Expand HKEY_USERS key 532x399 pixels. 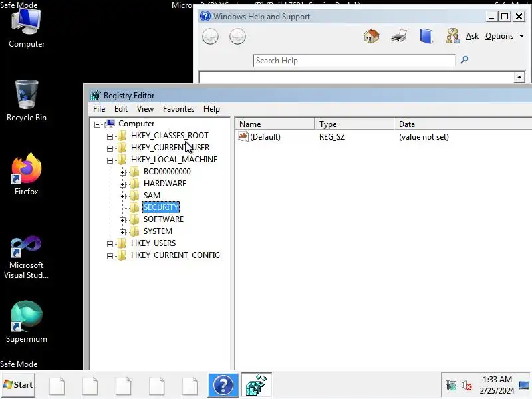[x=110, y=244]
